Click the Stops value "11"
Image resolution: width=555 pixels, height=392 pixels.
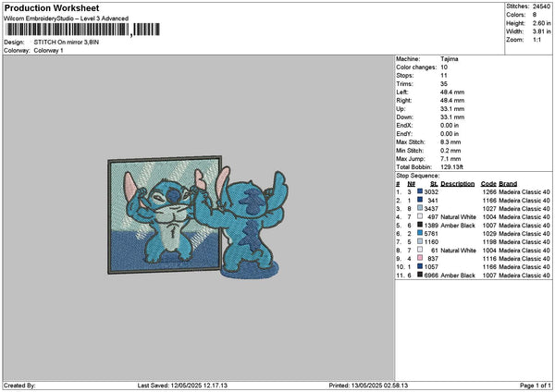[x=444, y=76]
